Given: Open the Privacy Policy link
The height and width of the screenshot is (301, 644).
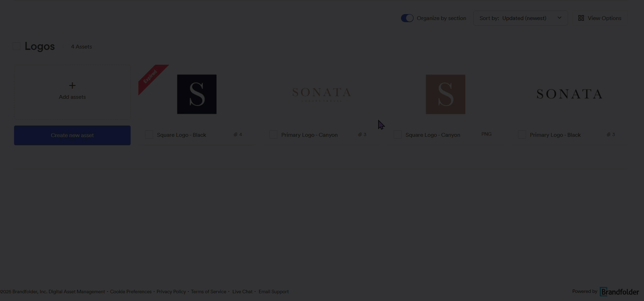Looking at the screenshot, I should (171, 292).
